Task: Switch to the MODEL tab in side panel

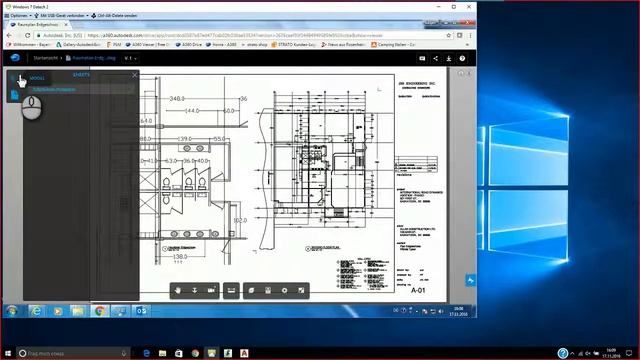Action: click(x=37, y=78)
